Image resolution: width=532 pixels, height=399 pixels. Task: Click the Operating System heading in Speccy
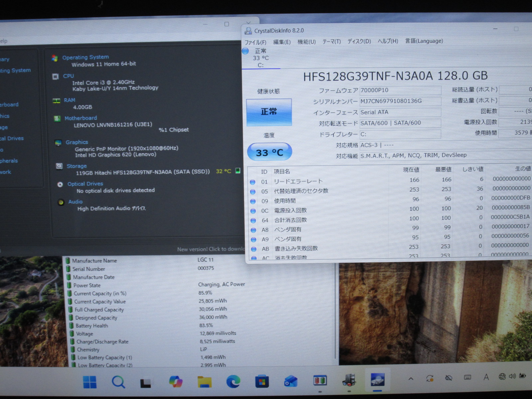tap(85, 57)
